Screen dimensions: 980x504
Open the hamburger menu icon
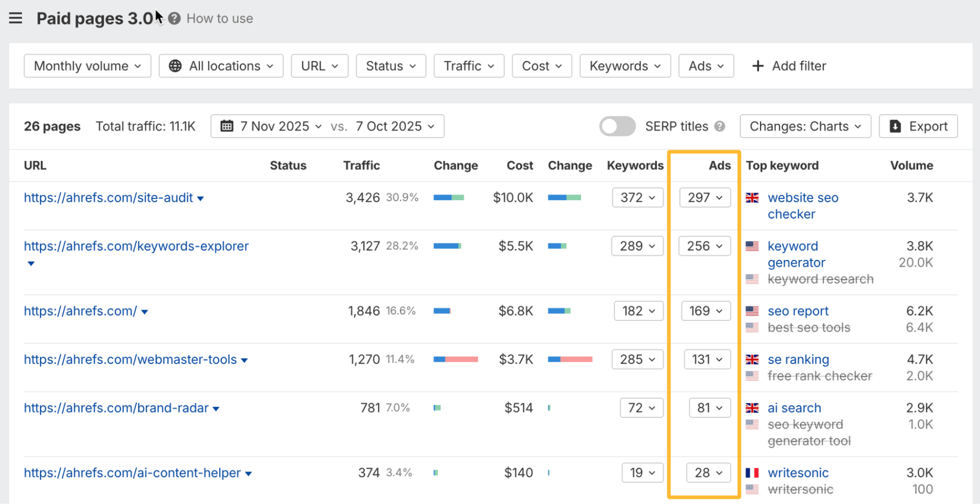pos(16,19)
